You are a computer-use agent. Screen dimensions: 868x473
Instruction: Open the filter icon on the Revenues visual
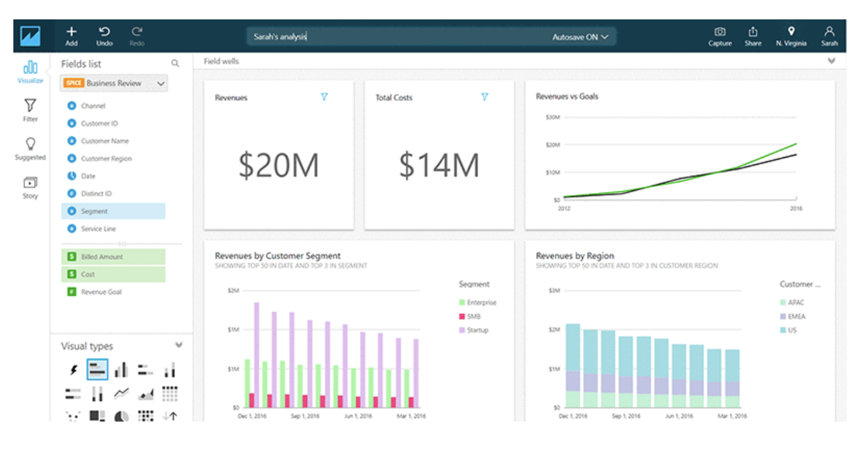click(x=324, y=97)
